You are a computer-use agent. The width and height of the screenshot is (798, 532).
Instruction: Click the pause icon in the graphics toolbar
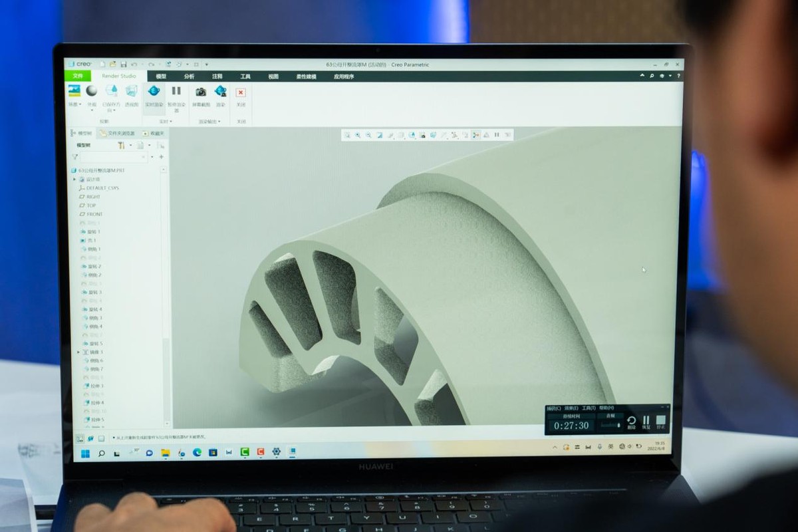[497, 135]
